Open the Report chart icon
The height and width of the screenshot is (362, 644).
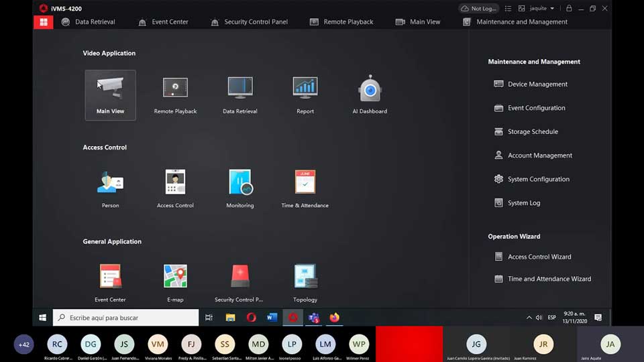305,88
